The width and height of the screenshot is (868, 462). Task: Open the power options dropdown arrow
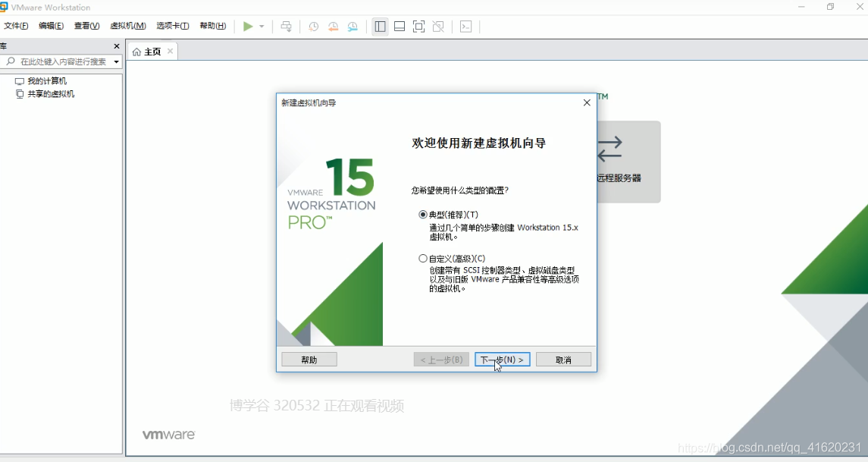pyautogui.click(x=262, y=27)
